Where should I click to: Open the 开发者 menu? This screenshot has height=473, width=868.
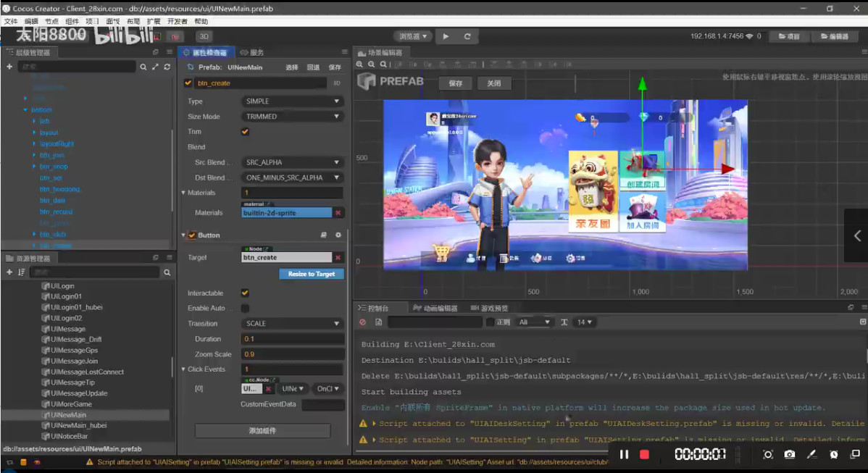point(177,22)
